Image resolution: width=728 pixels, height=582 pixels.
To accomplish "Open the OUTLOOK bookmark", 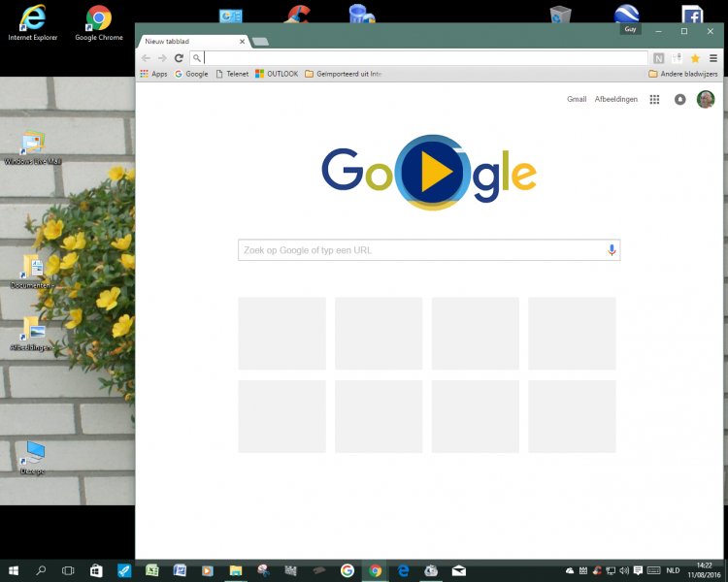I will (277, 74).
